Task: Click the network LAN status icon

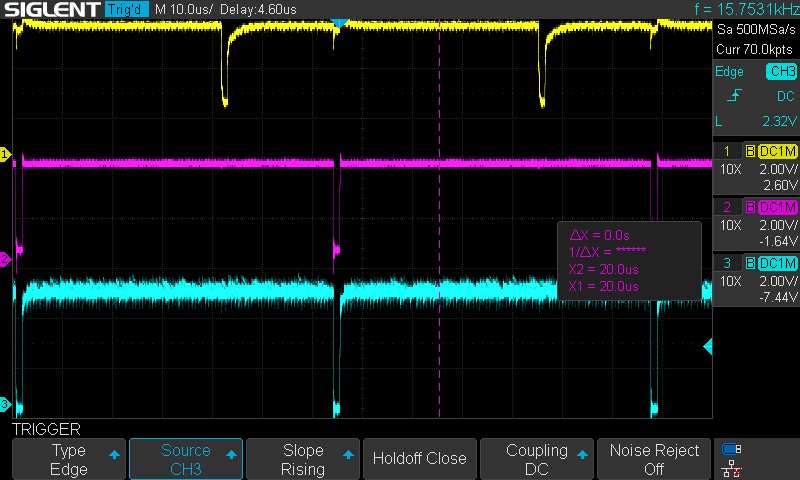Action: [x=732, y=468]
